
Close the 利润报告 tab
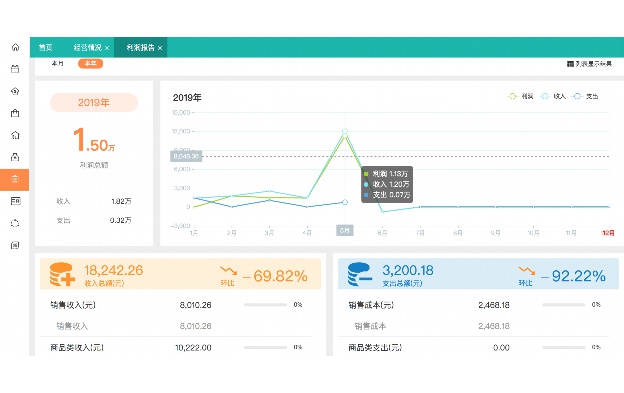click(x=160, y=48)
